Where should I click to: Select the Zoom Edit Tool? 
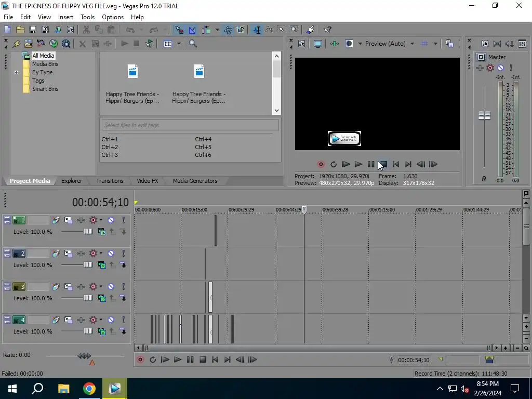pos(294,30)
